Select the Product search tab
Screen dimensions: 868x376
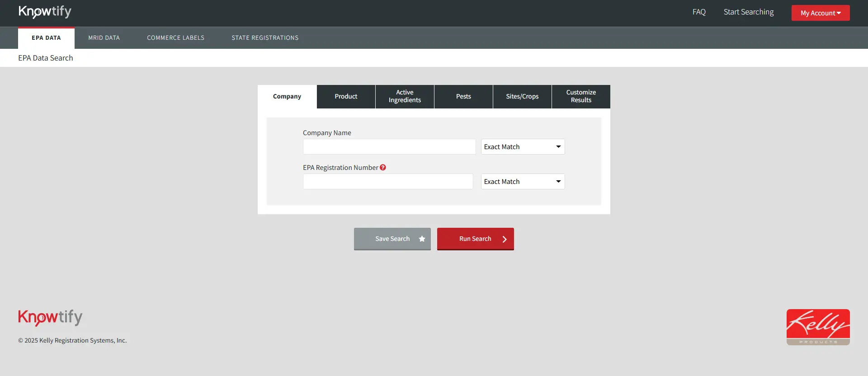point(346,97)
